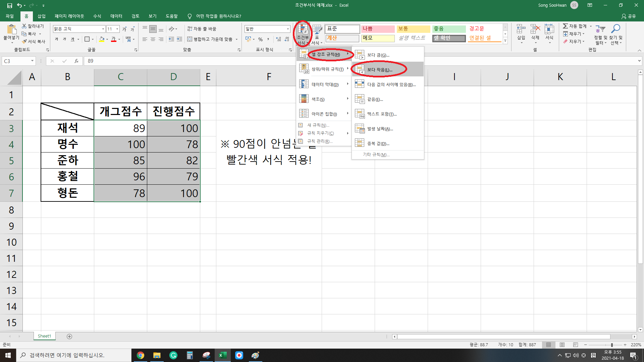The width and height of the screenshot is (644, 362).
Task: Click the insert function fx icon
Action: pyautogui.click(x=76, y=61)
